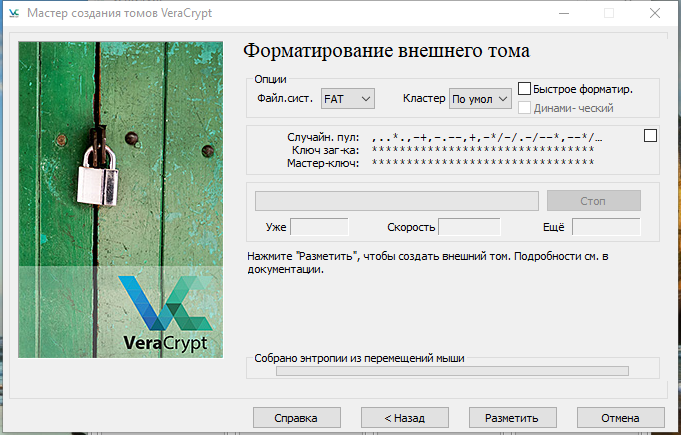Click the Собрано энтропии из перемещений мыши label
681x435 pixels.
pyautogui.click(x=359, y=359)
